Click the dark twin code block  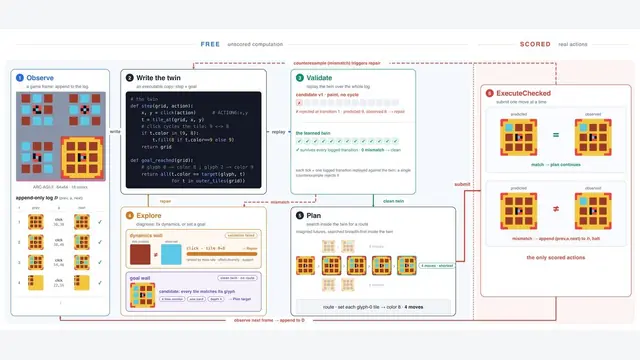point(193,140)
